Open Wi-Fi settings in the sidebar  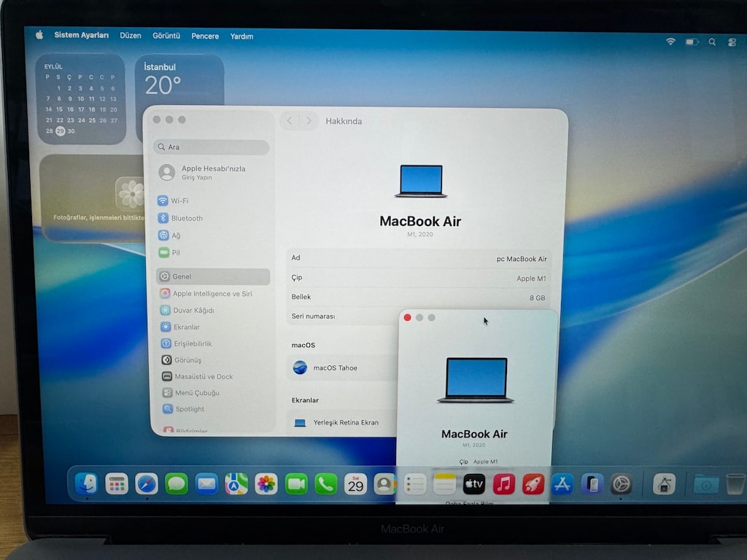[172, 201]
